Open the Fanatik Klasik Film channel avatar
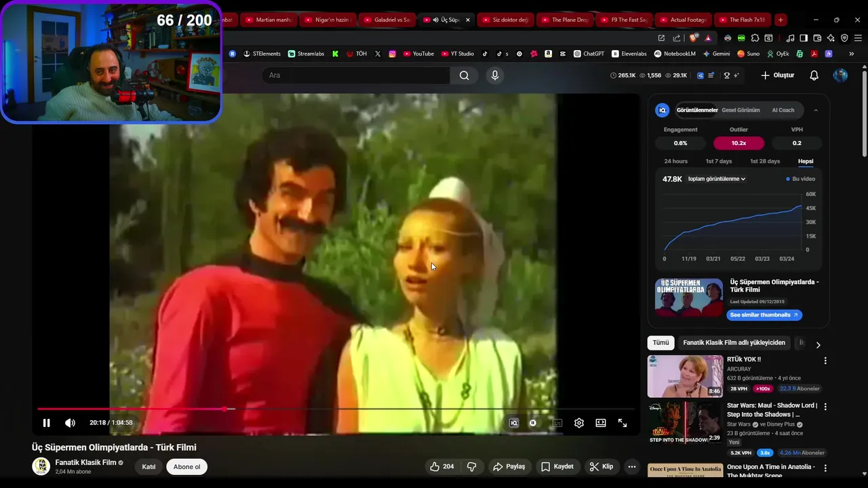Viewport: 868px width, 488px height. click(41, 466)
